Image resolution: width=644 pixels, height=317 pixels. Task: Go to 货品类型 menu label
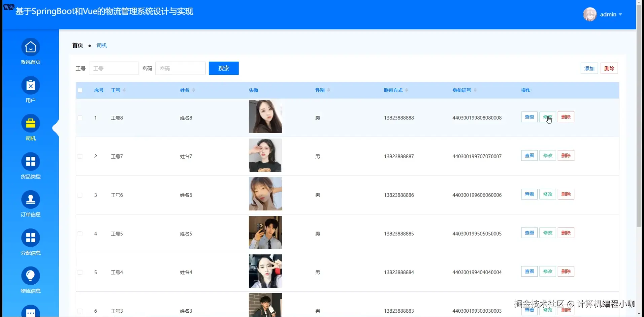(31, 177)
